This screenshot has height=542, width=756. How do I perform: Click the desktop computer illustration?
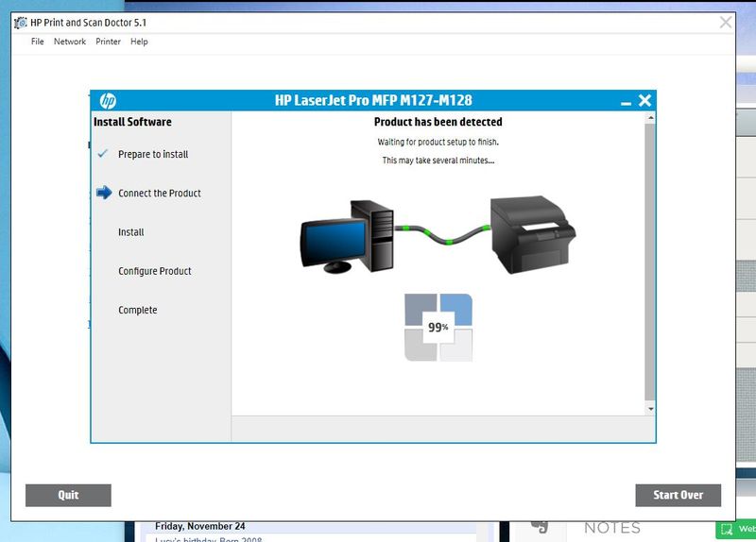347,236
